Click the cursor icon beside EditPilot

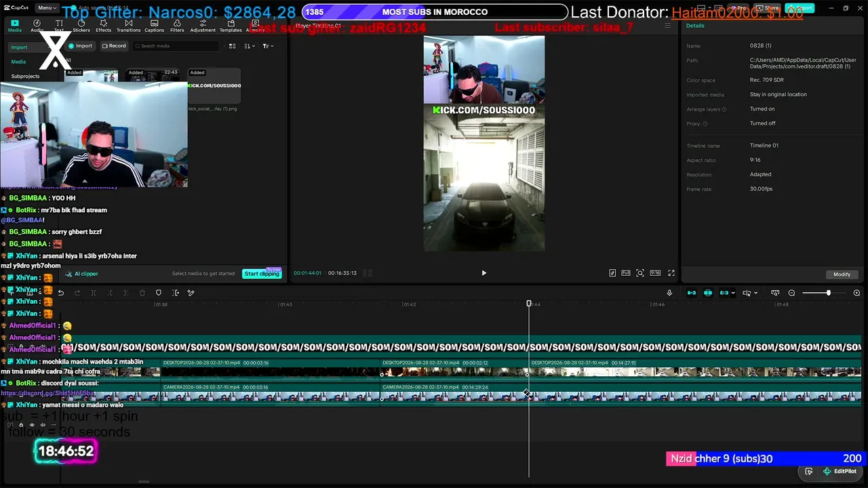click(809, 471)
